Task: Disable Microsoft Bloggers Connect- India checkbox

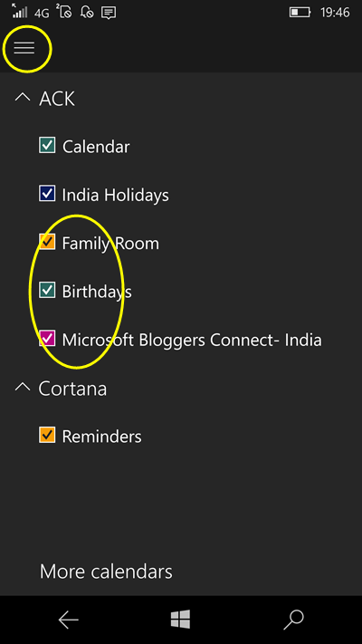Action: [47, 339]
